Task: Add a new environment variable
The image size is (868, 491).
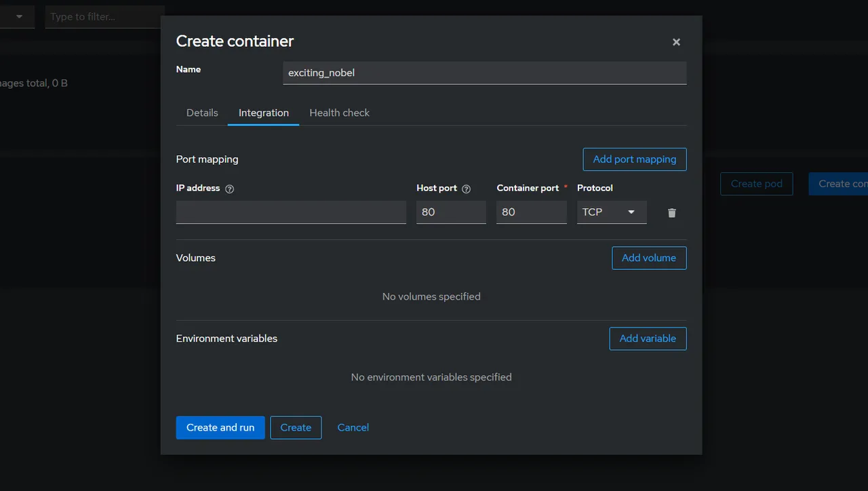Action: pos(648,338)
